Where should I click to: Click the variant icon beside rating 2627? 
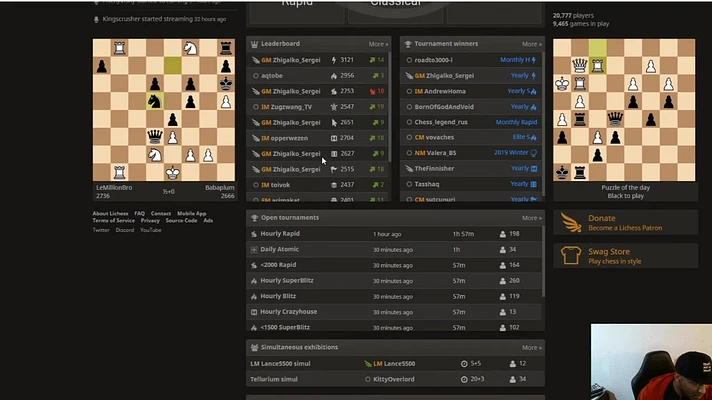click(334, 153)
